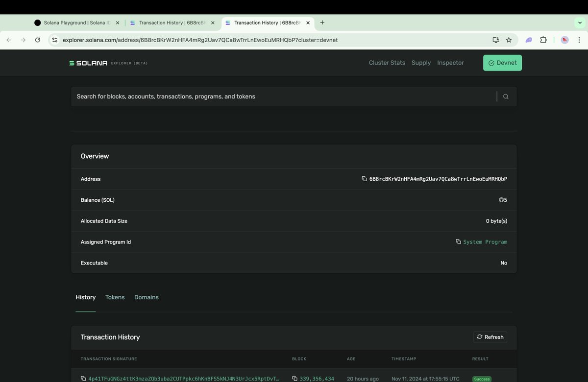Refresh the transaction history
Image resolution: width=588 pixels, height=382 pixels.
tap(490, 337)
